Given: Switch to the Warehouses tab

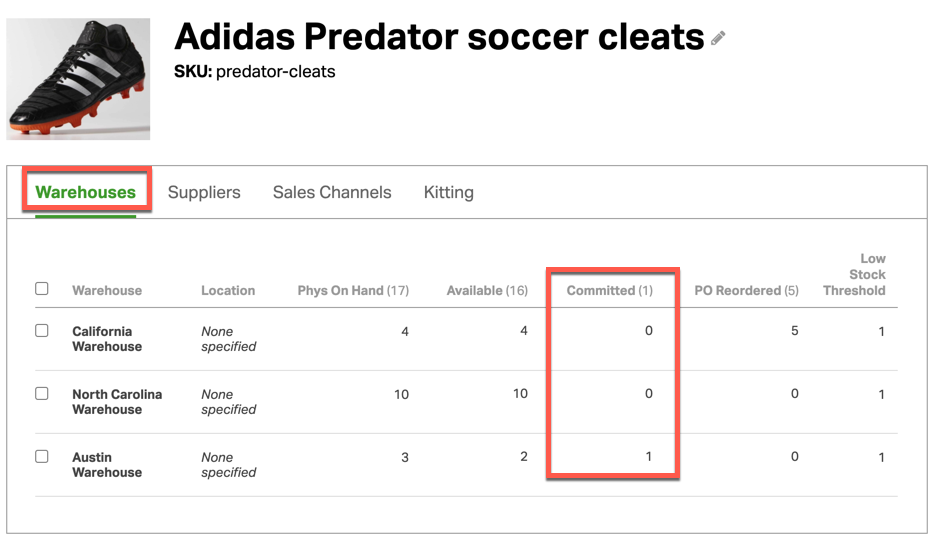Looking at the screenshot, I should (x=86, y=192).
